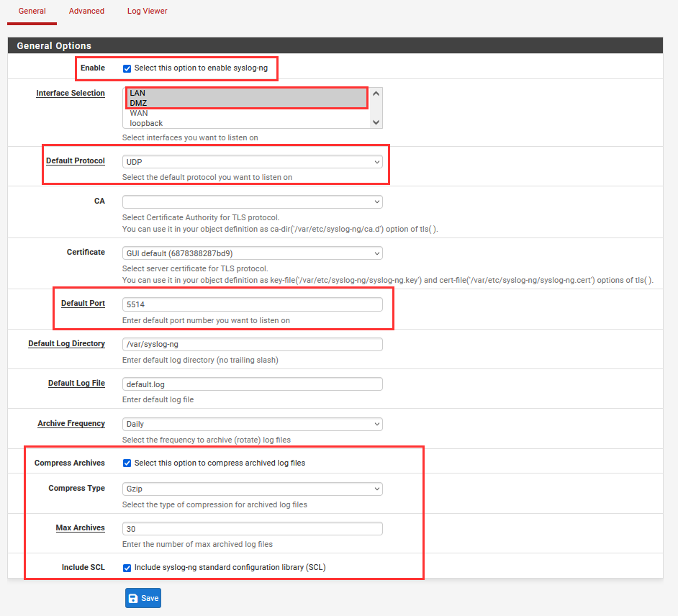
Task: Select LAN in Interface Selection list
Action: 137,93
